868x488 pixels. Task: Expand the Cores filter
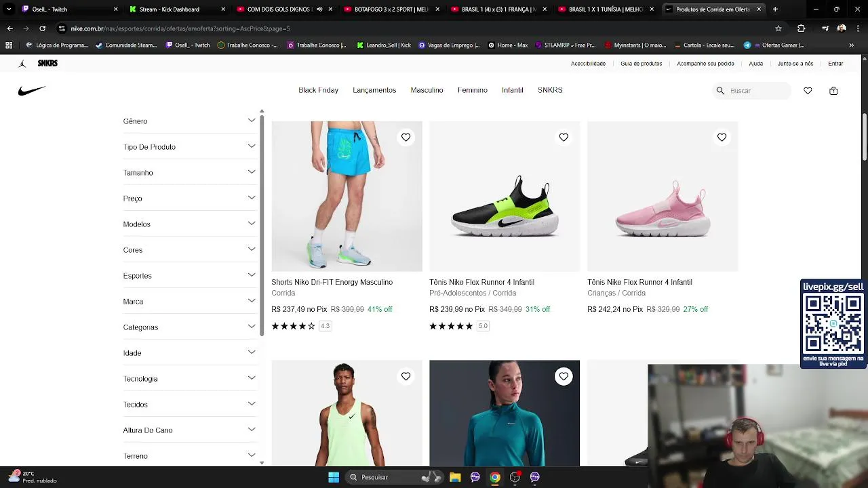click(x=189, y=249)
